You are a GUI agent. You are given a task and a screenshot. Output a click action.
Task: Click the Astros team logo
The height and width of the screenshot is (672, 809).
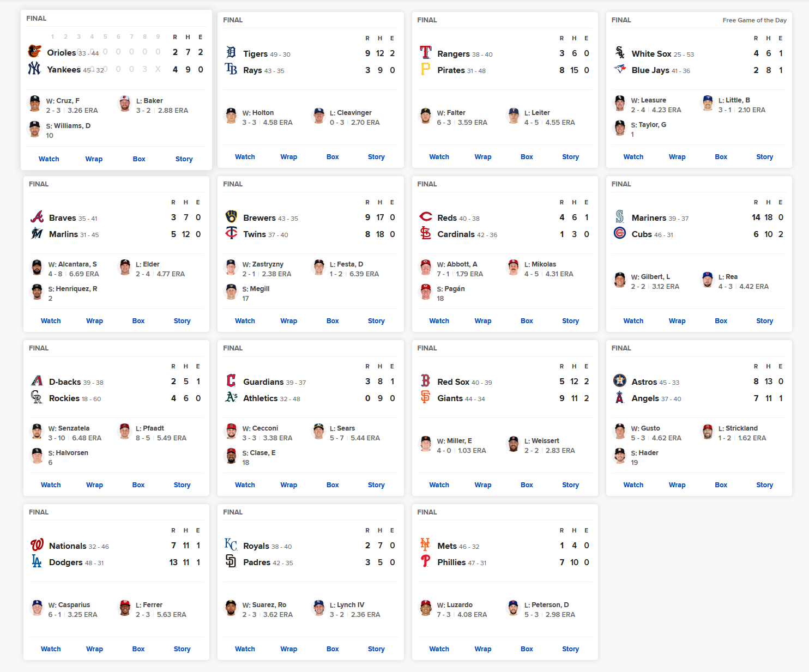click(x=620, y=380)
